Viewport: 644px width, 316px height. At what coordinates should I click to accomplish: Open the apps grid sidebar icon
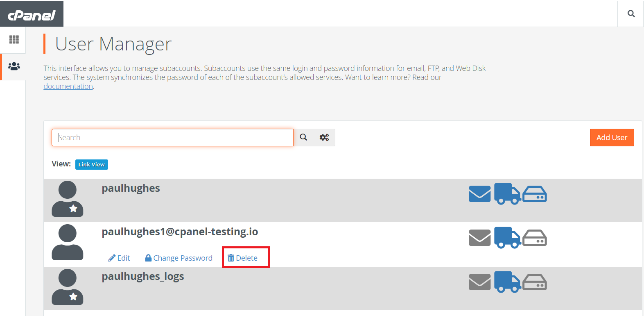click(14, 39)
